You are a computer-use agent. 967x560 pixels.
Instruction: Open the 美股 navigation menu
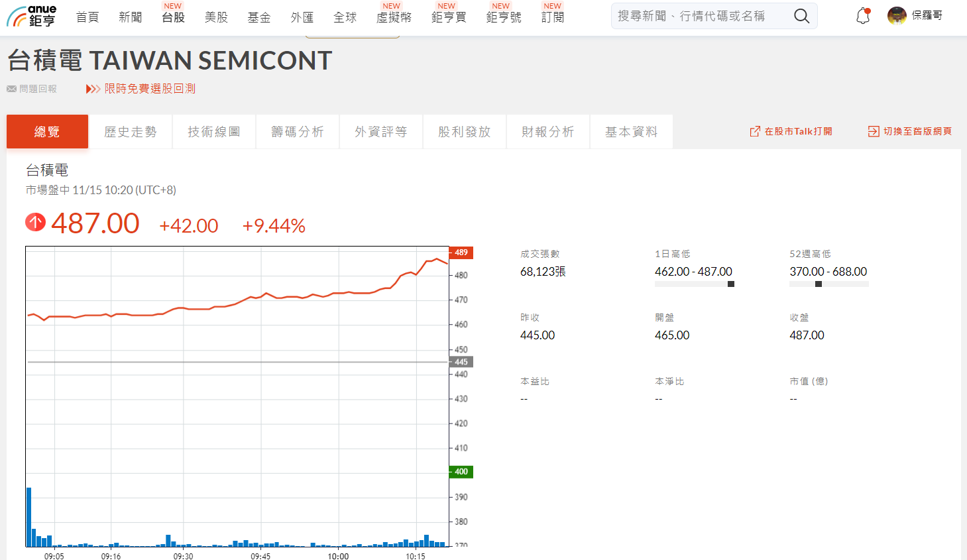[x=216, y=17]
